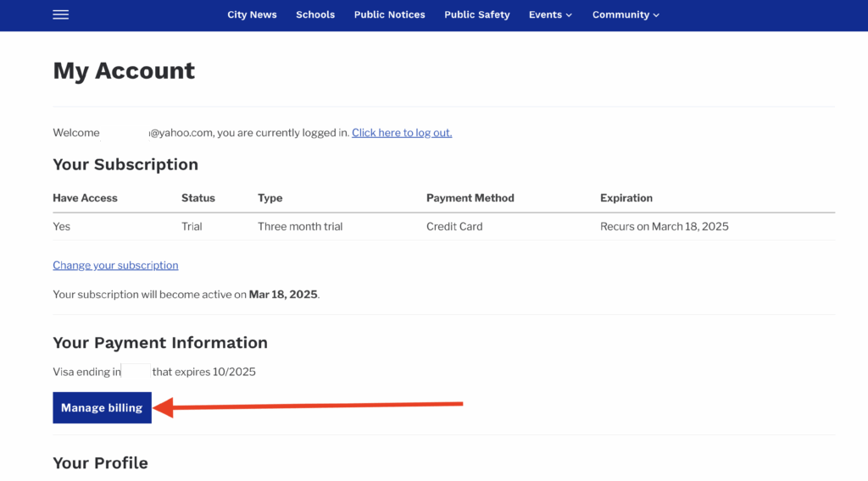The image size is (868, 481).
Task: Click the Payment Method column header
Action: (x=470, y=198)
